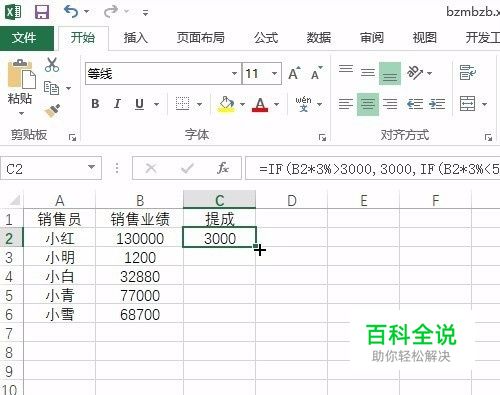Screen dimensions: 500x395
Task: Open the font size 11 dropdown
Action: coord(274,74)
